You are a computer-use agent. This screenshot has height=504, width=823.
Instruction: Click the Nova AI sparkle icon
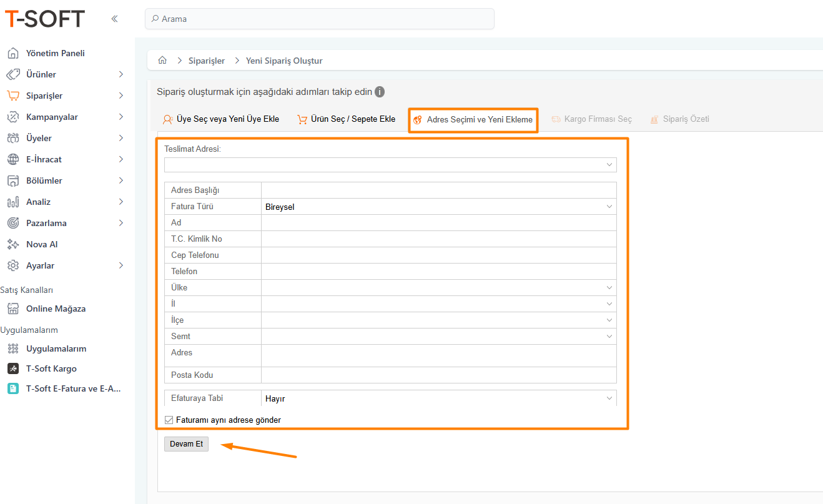pyautogui.click(x=13, y=244)
